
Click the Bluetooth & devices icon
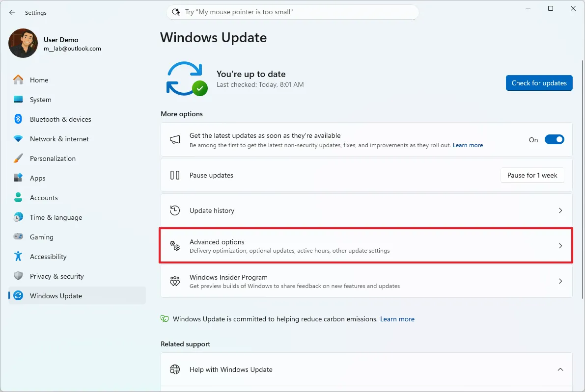click(x=18, y=119)
